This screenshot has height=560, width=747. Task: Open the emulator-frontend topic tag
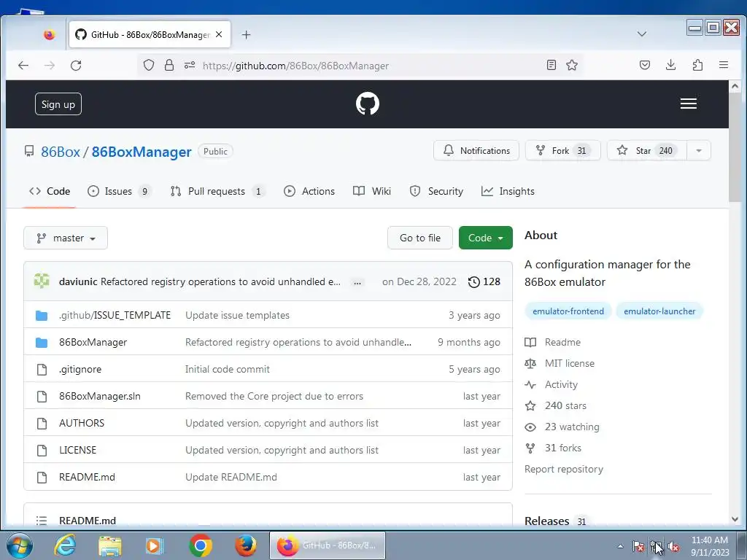(568, 311)
